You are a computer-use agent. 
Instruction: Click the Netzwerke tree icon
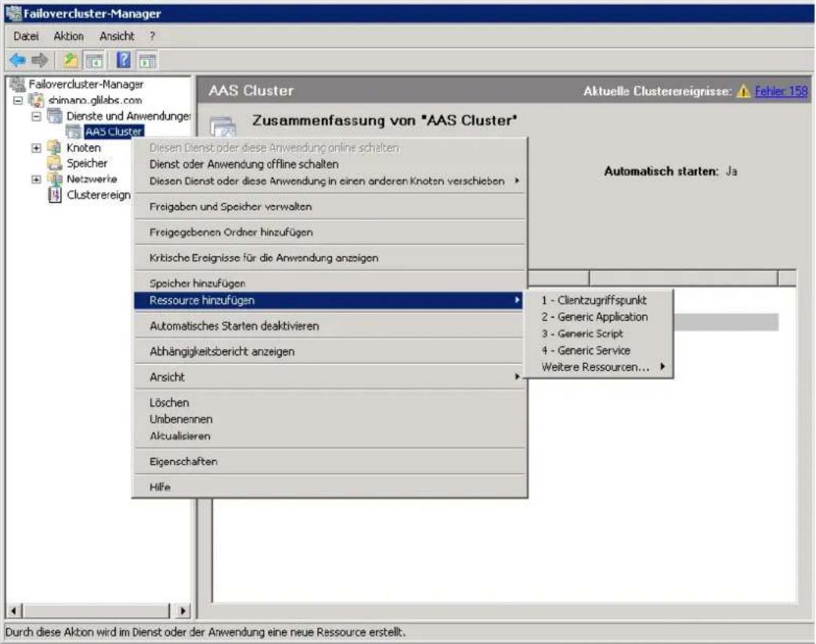pyautogui.click(x=54, y=179)
